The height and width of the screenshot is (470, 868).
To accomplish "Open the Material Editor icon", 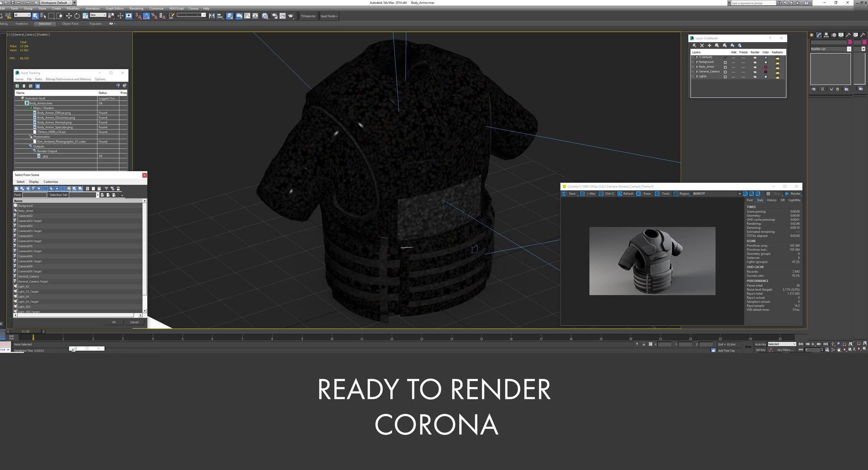I will (x=265, y=16).
